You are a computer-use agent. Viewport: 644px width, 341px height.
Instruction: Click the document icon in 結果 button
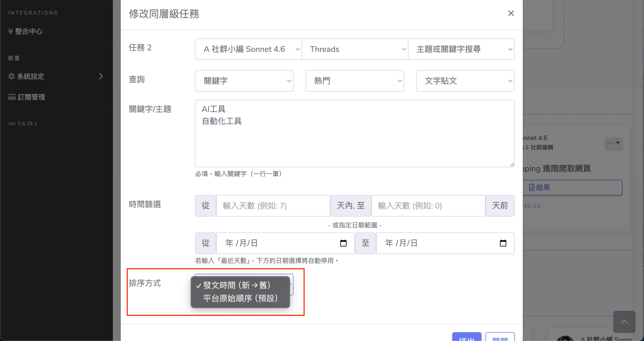click(x=532, y=187)
